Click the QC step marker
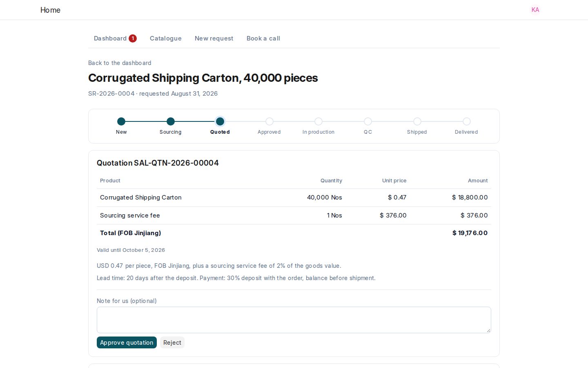The height and width of the screenshot is (368, 588). pyautogui.click(x=368, y=121)
